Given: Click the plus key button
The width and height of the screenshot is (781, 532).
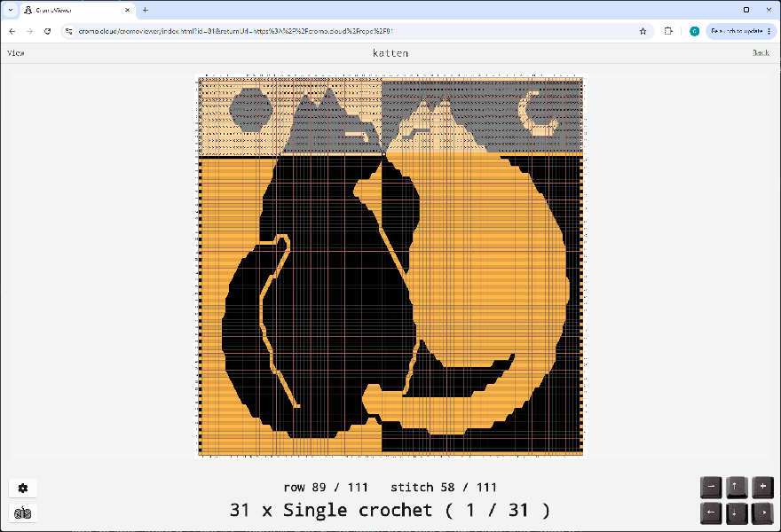Looking at the screenshot, I should coord(762,487).
